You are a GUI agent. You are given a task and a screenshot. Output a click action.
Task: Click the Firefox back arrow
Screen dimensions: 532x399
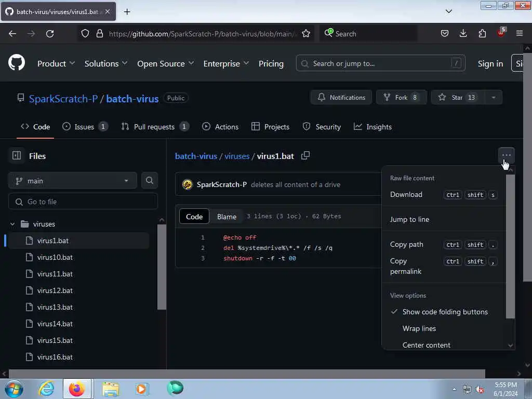12,34
